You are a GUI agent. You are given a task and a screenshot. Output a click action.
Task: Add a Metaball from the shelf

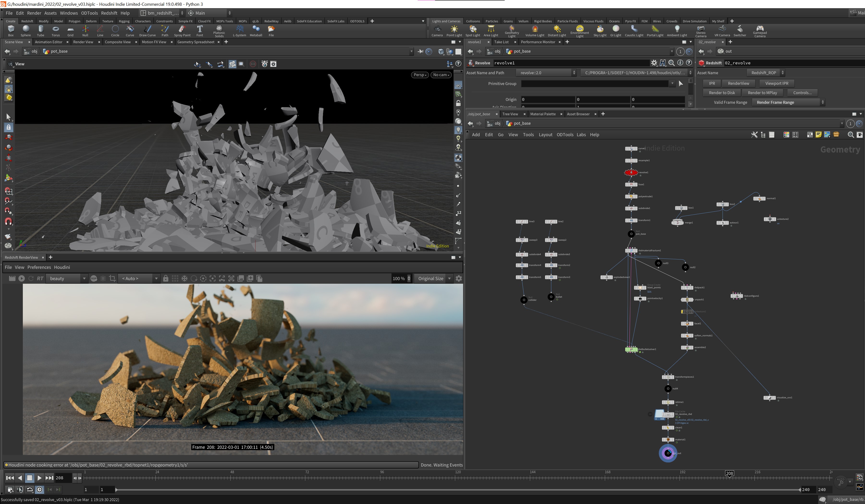click(x=256, y=31)
